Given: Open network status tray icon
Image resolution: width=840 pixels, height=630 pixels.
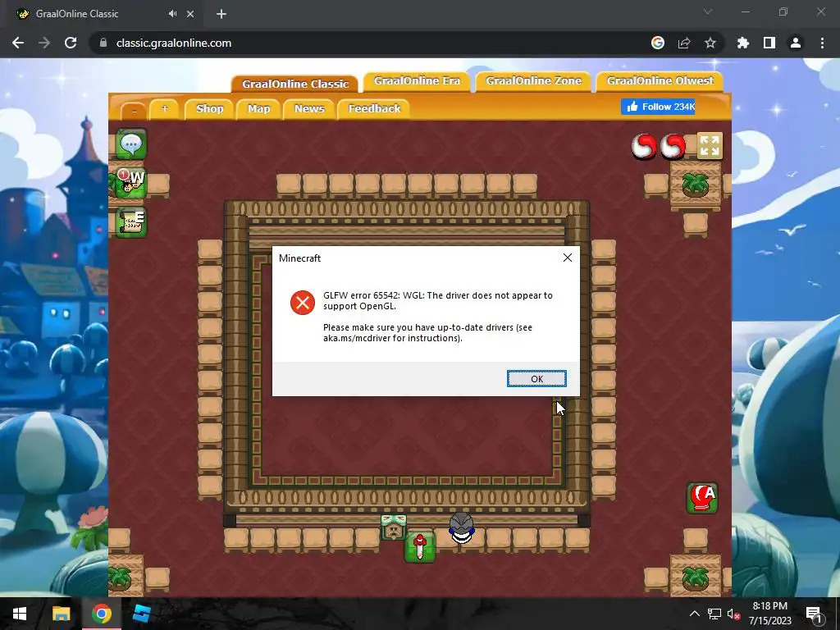Looking at the screenshot, I should (714, 614).
